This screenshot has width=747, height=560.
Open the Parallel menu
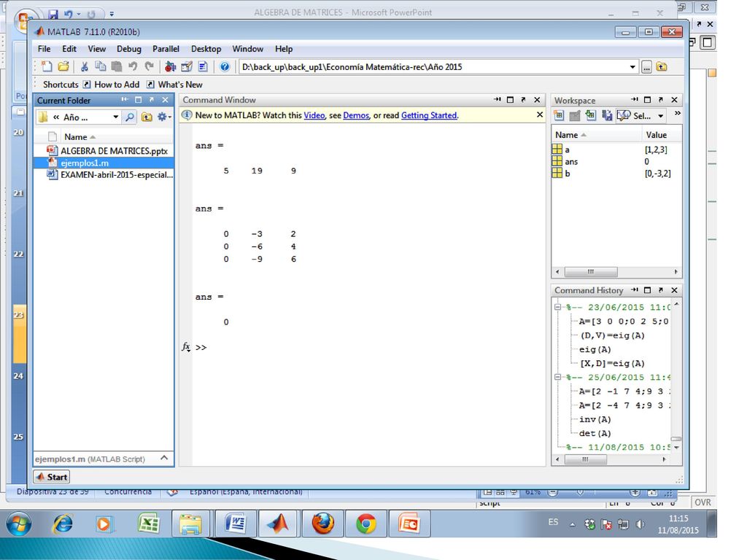[166, 49]
